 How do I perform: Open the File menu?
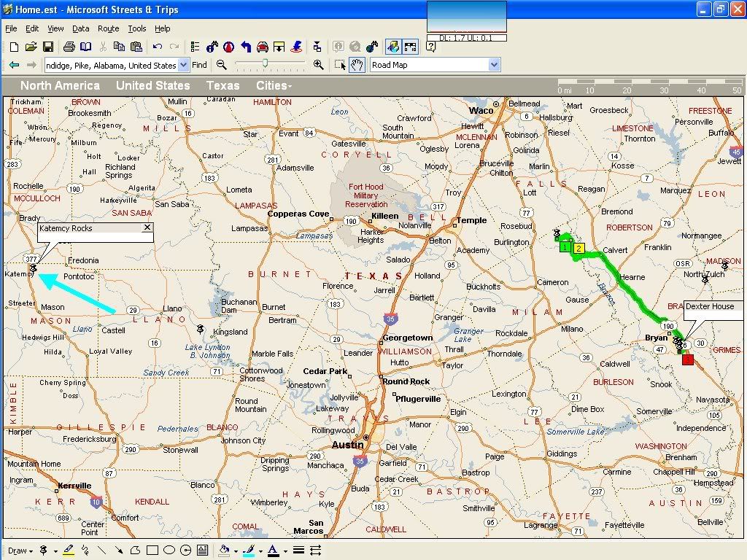point(11,28)
